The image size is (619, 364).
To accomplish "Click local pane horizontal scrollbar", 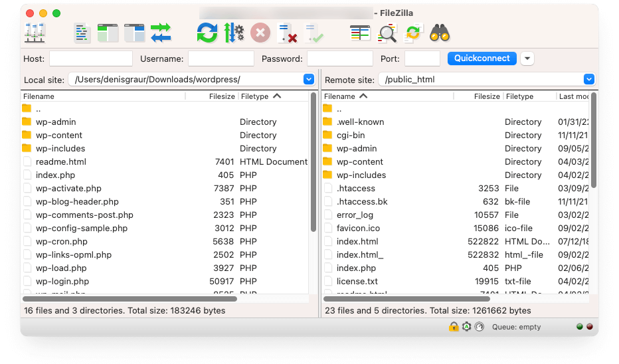I will [x=130, y=299].
